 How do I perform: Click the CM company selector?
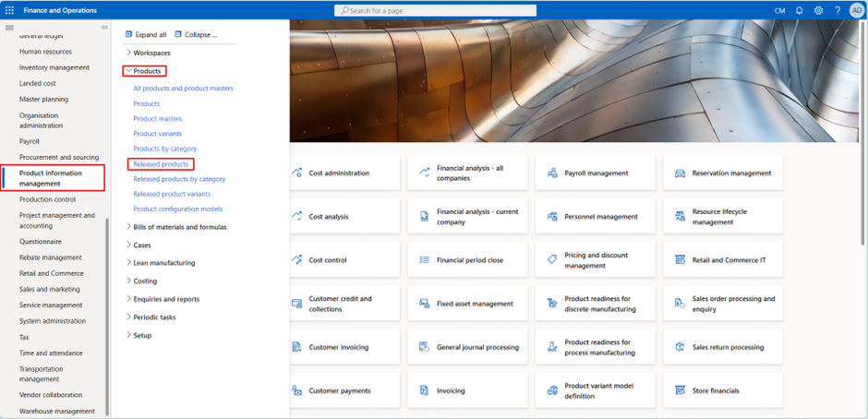[x=779, y=10]
